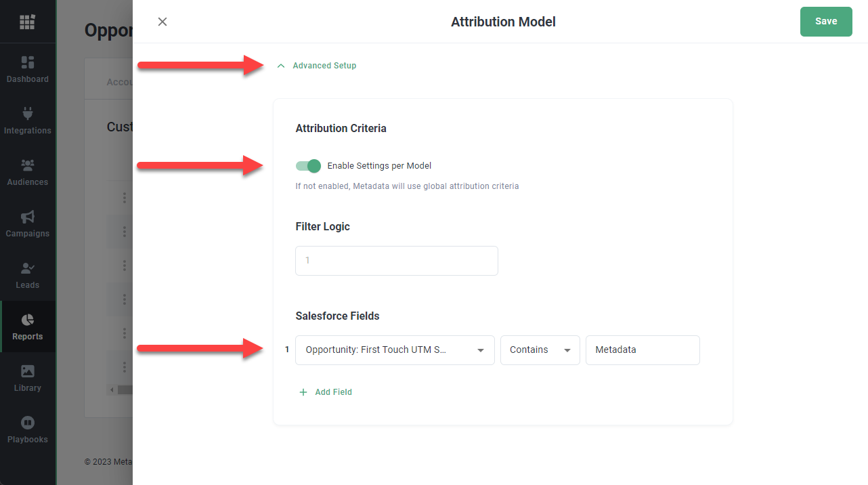Click Add Field link
This screenshot has height=485, width=868.
coord(326,392)
